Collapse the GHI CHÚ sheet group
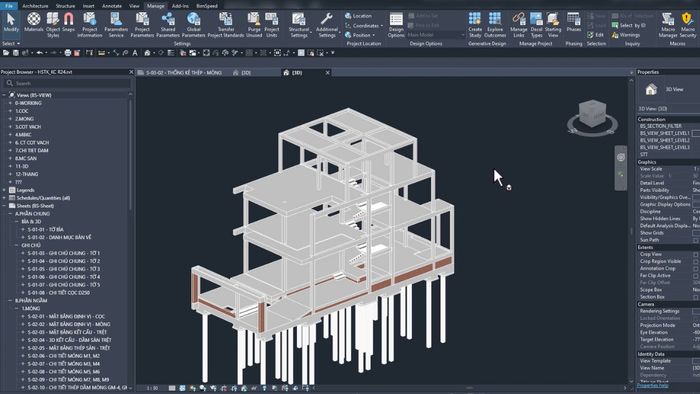Screen dimensions: 700x394 tap(17, 245)
